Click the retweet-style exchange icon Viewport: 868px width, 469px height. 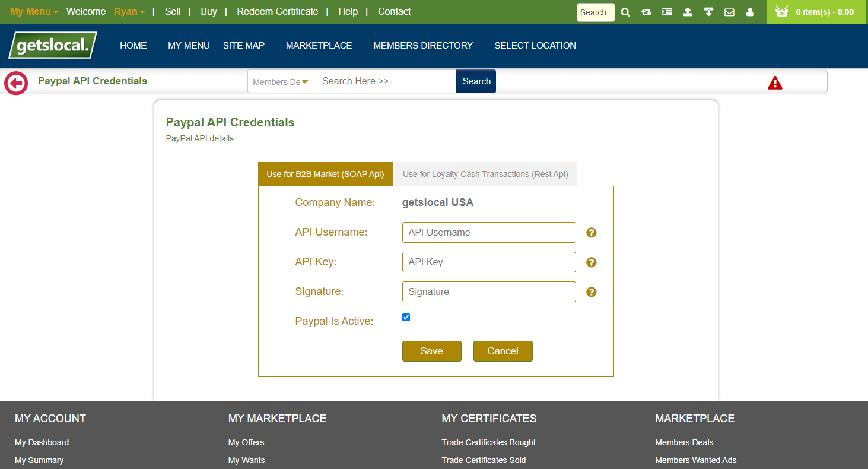coord(646,12)
